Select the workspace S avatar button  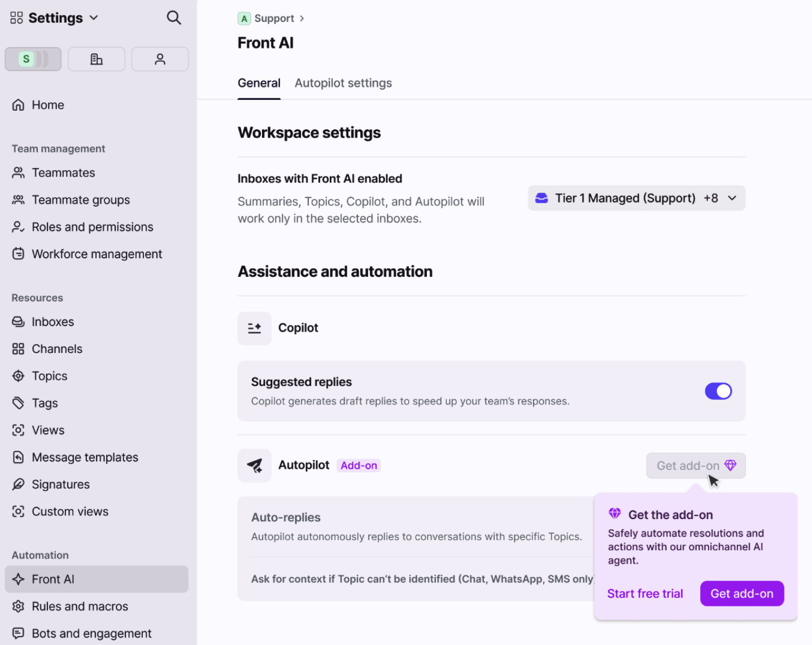coord(33,59)
